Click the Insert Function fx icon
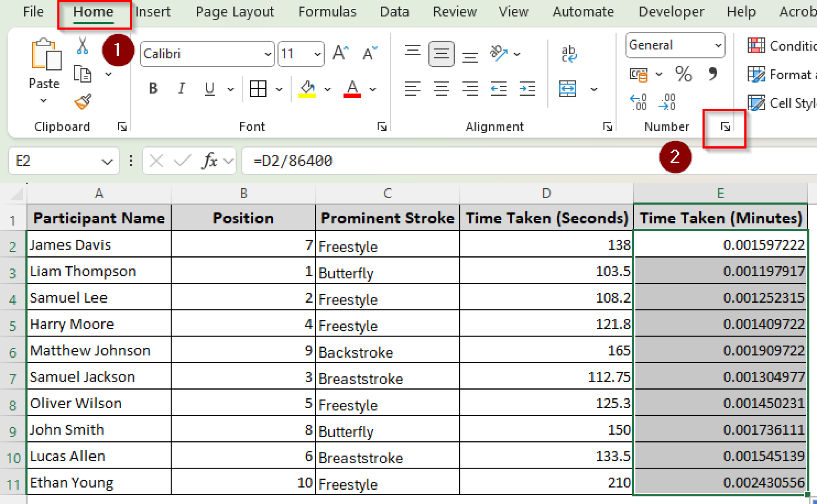 pos(209,161)
